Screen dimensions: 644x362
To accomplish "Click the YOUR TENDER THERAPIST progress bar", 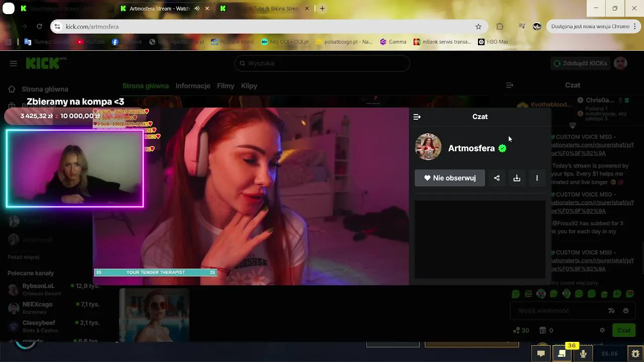I will click(x=155, y=273).
